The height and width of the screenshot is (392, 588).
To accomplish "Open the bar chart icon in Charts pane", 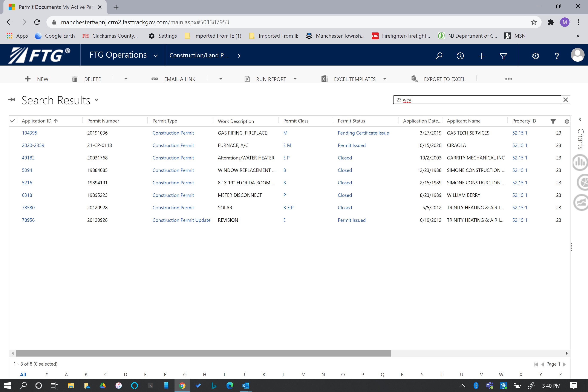I will [580, 162].
